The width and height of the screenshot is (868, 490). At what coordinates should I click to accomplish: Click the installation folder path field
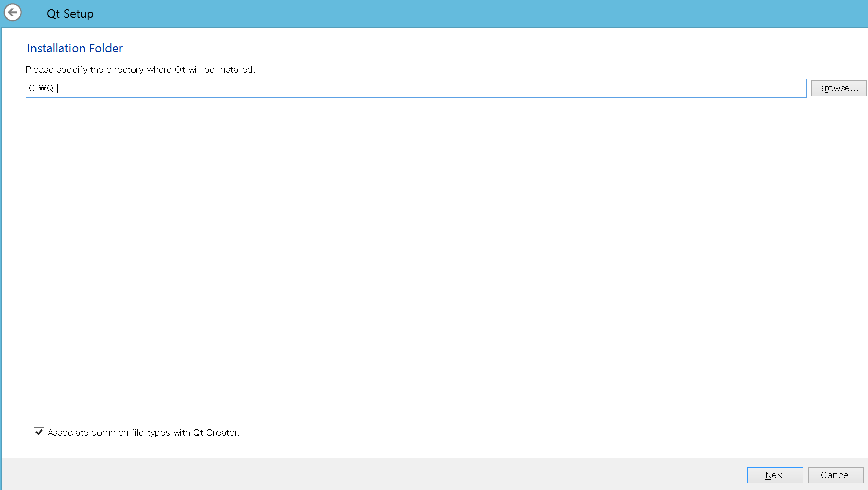click(416, 88)
